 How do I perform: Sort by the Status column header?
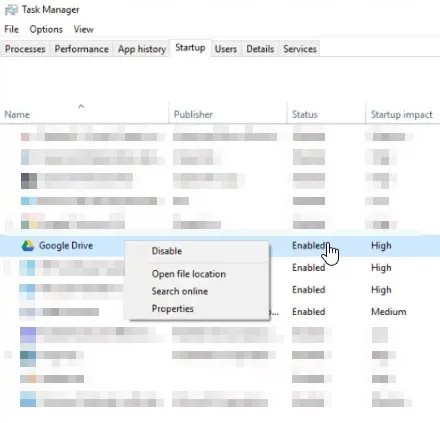[305, 114]
